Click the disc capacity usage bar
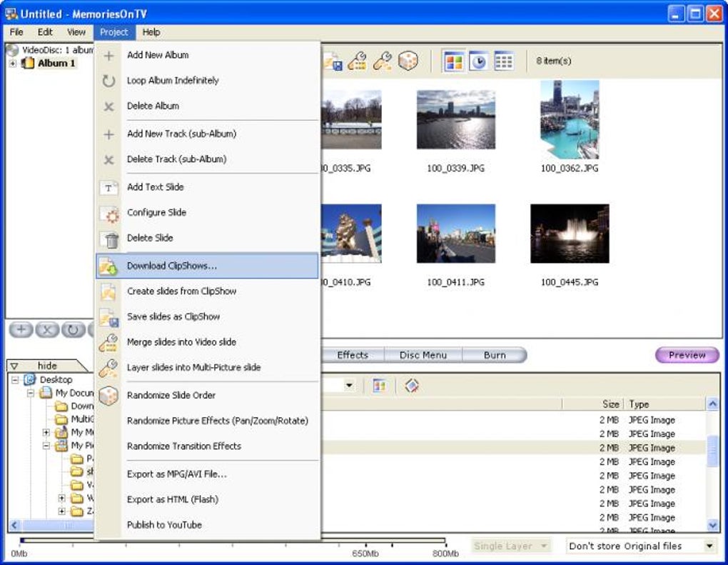This screenshot has width=728, height=565. point(233,541)
